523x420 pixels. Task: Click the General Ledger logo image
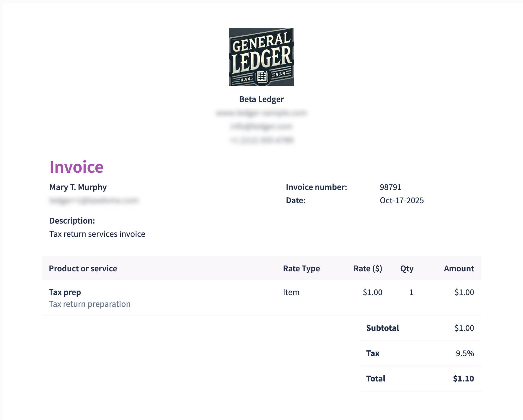[261, 57]
